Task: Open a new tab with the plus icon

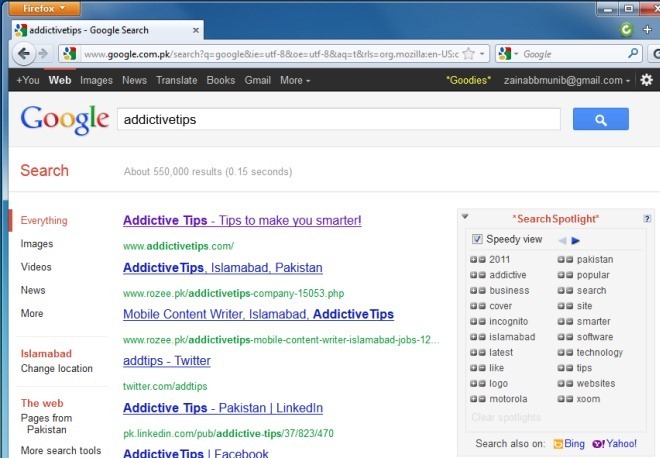Action: [x=647, y=29]
